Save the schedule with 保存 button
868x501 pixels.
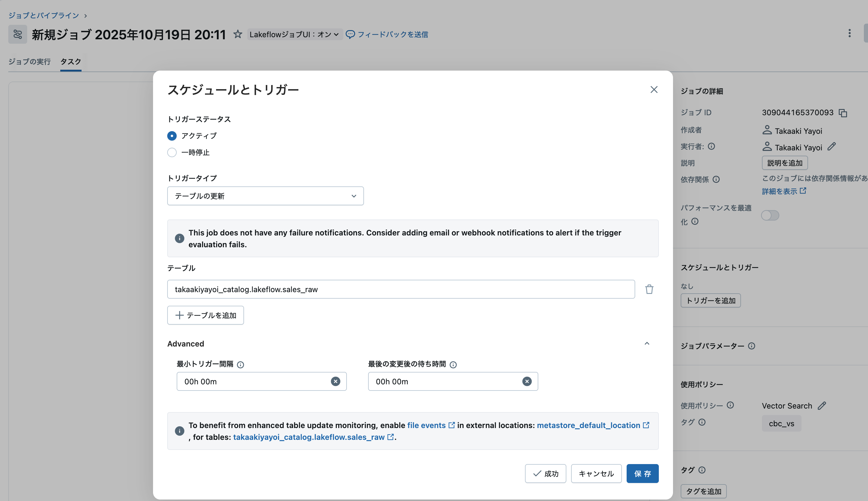643,474
